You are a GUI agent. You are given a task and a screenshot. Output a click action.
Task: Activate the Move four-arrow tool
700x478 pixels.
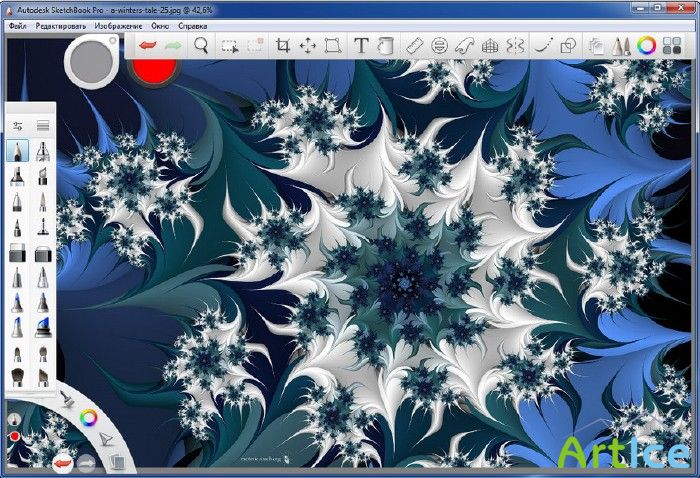308,46
